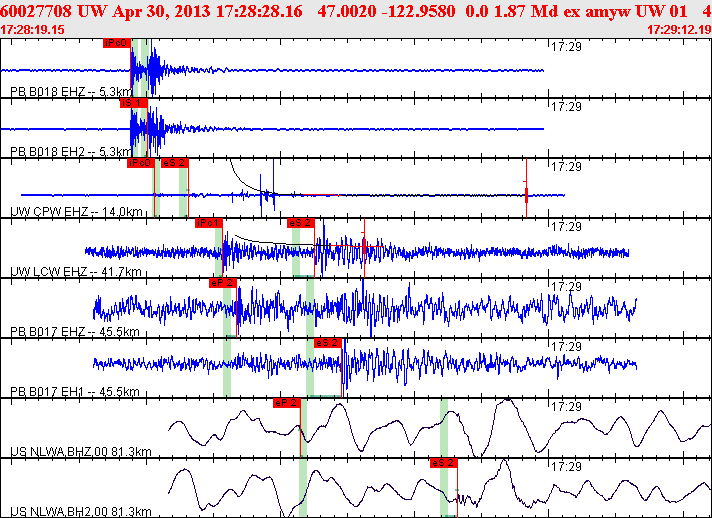
Task: Click station label PB B017 EHZ 45.5km
Action: pyautogui.click(x=75, y=331)
